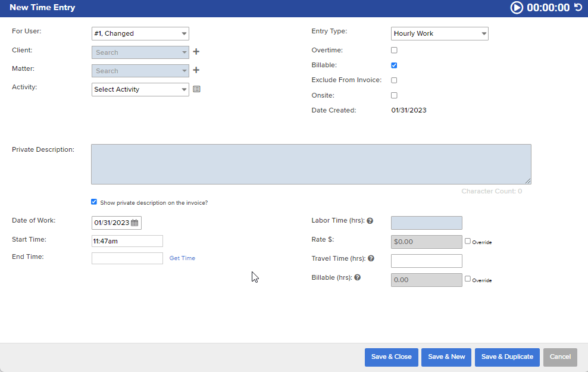Open the For User dropdown
588x372 pixels.
pos(140,33)
